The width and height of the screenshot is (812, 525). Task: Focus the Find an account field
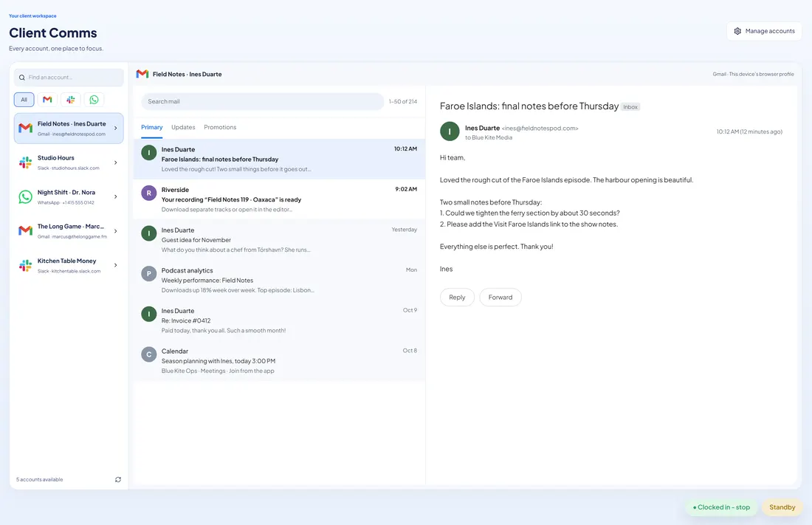pos(69,78)
